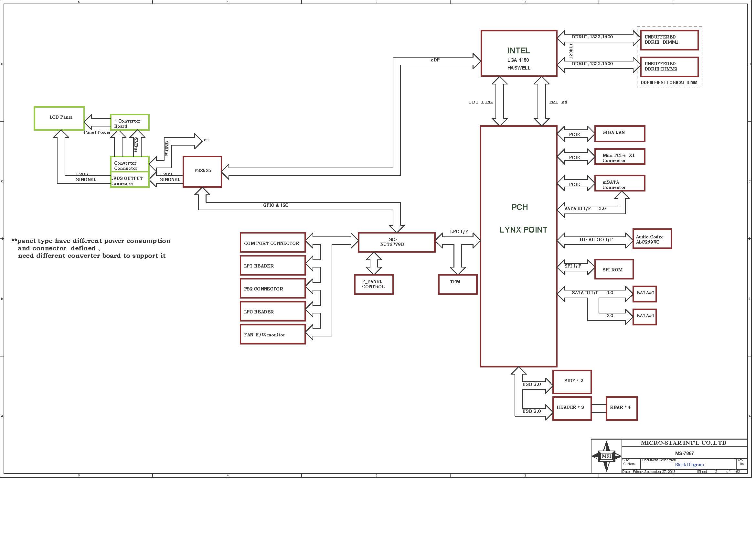Select the 'HD AUDIO I/F' label
The width and height of the screenshot is (756, 535).
(596, 239)
